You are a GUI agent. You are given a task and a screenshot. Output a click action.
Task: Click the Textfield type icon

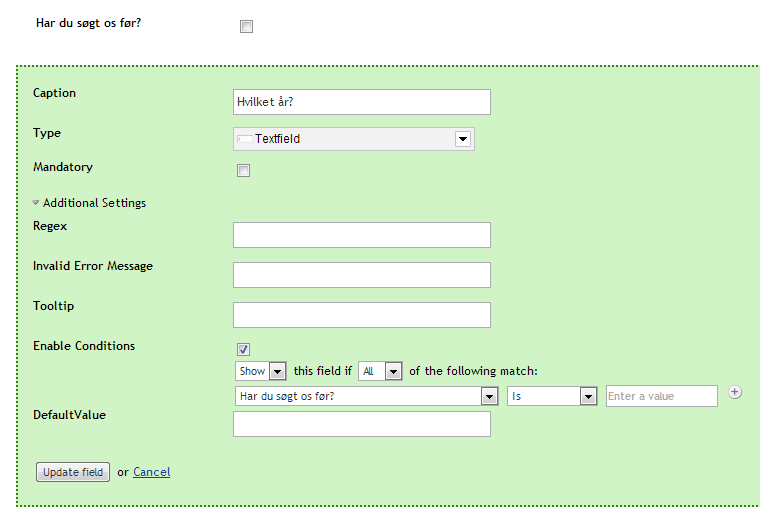(245, 139)
